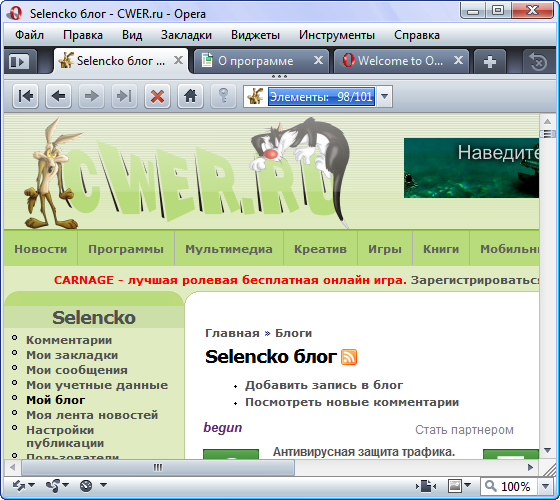Click Посмотреть новые комментарии link
The width and height of the screenshot is (560, 500).
[x=352, y=402]
